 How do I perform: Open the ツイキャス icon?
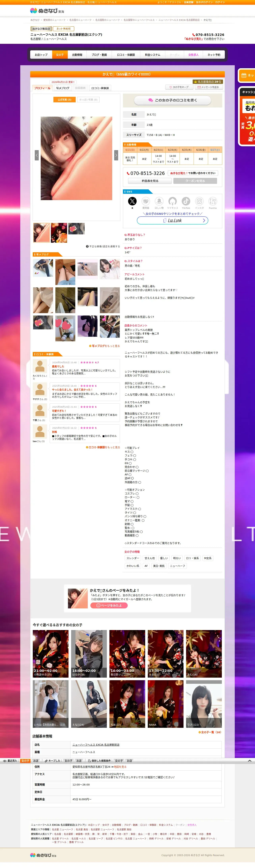(x=172, y=201)
